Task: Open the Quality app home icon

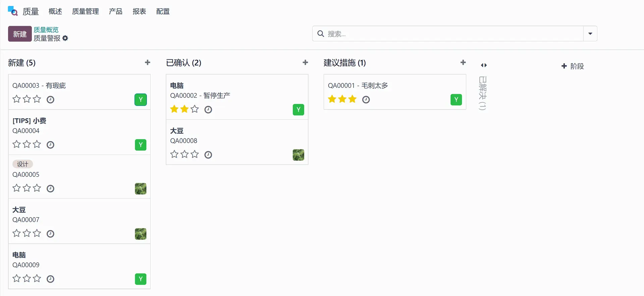Action: pyautogui.click(x=13, y=11)
